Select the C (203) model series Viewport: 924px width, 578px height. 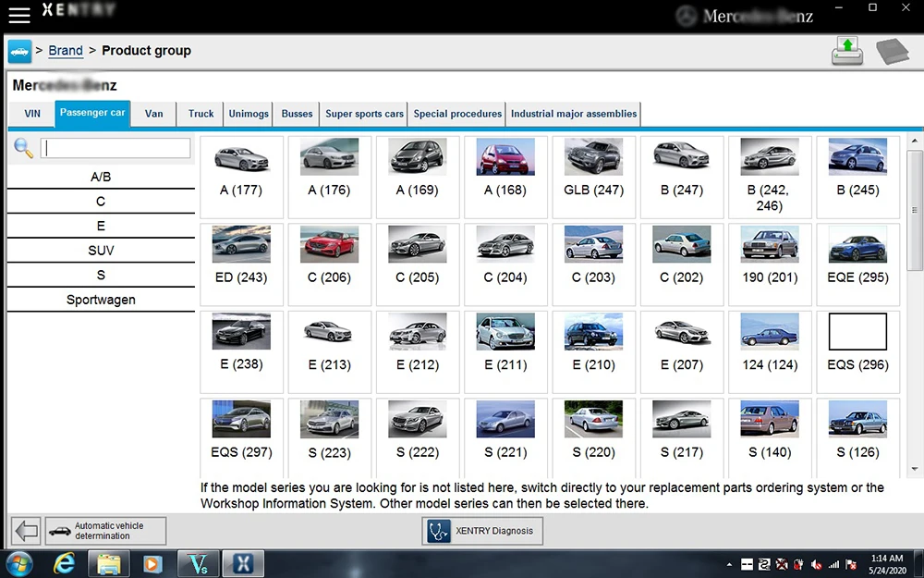(x=593, y=264)
